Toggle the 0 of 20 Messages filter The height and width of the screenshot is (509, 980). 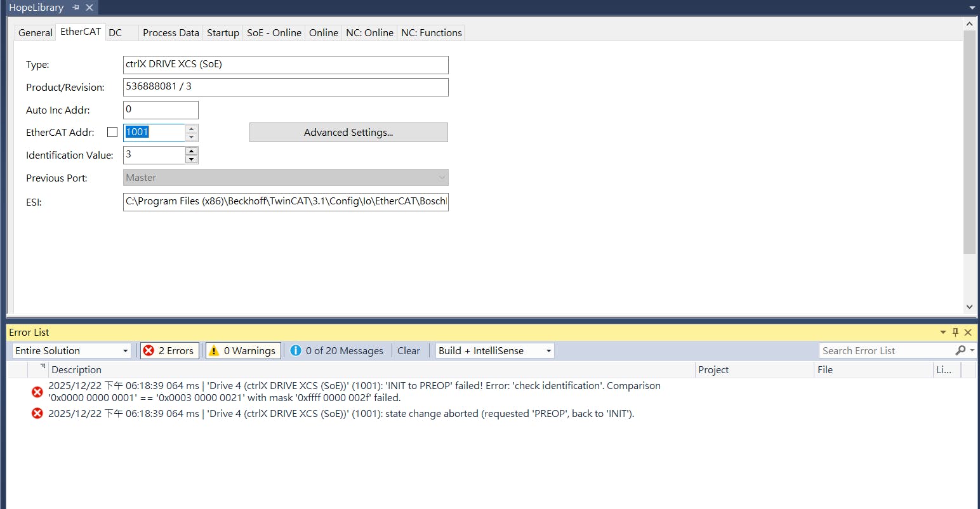coord(337,350)
